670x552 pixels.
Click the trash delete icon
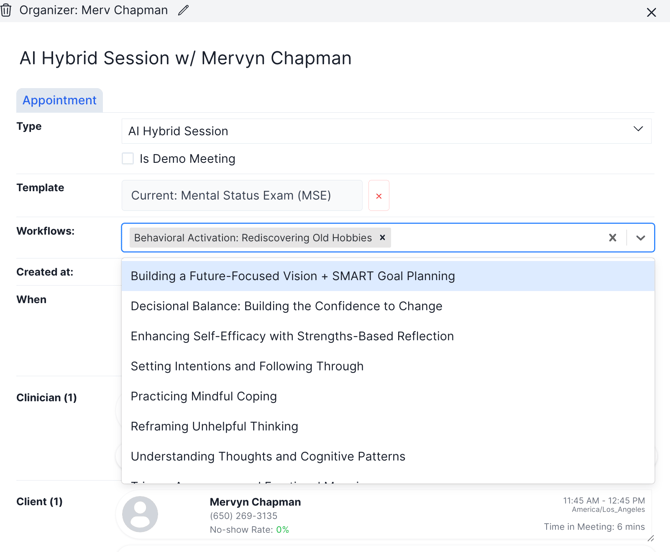[7, 10]
